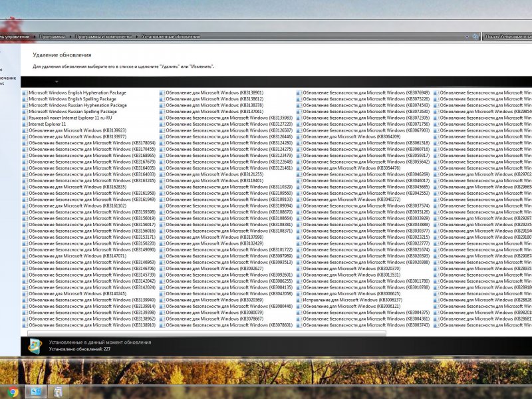Go to Программы in the breadcrumb
The image size is (532, 399).
point(52,37)
